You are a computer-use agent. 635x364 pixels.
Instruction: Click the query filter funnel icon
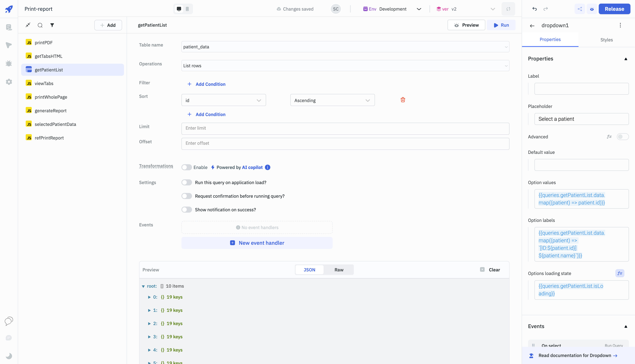[52, 25]
